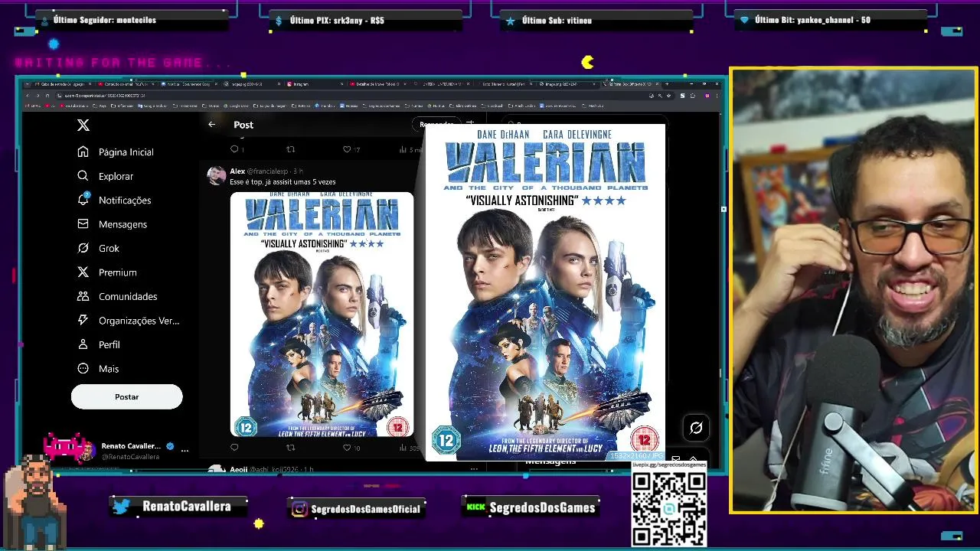
Task: Reply to the top post
Action: click(x=235, y=149)
